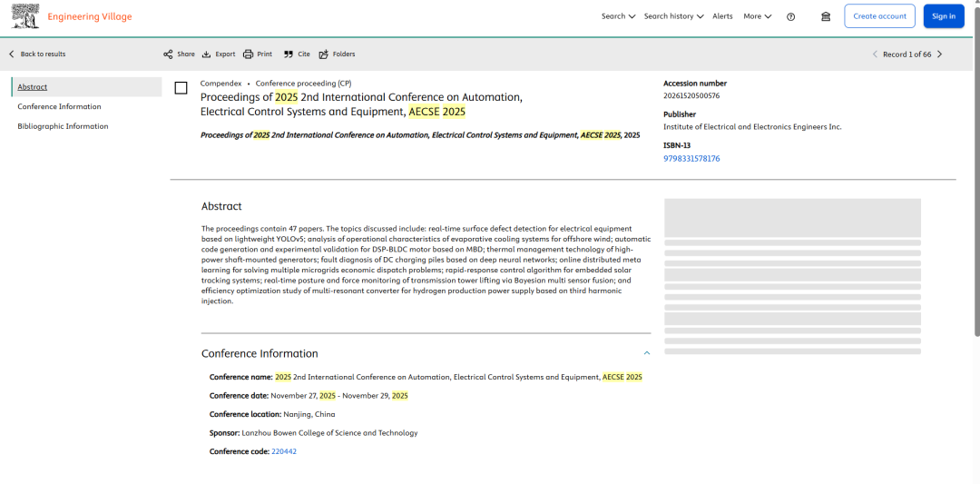
Task: Open Cite quotation mark tool
Action: coord(289,54)
